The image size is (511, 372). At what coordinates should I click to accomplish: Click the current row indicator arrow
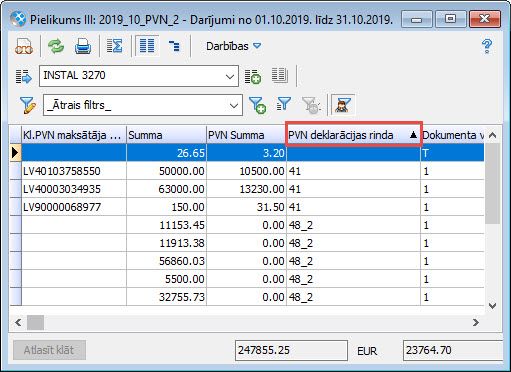(x=15, y=153)
